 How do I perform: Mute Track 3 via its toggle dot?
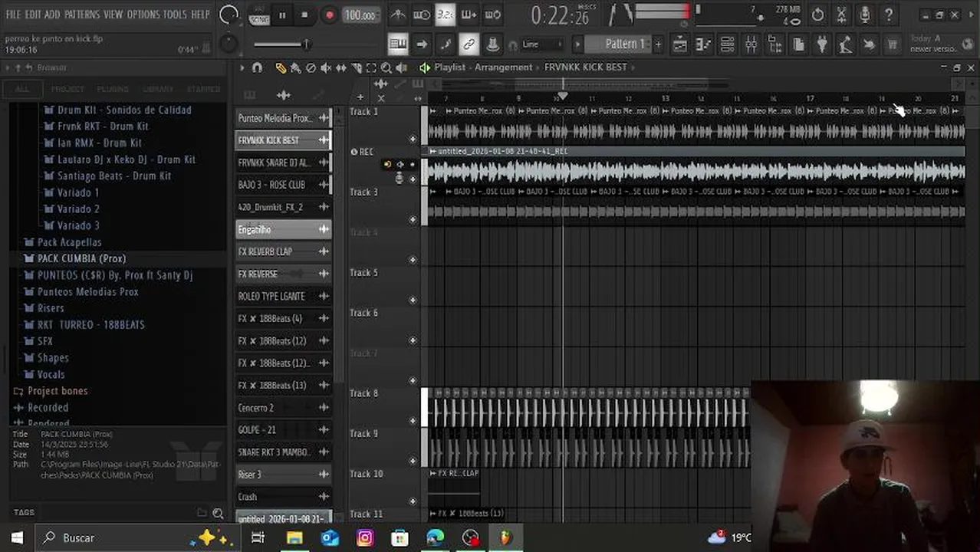click(413, 219)
